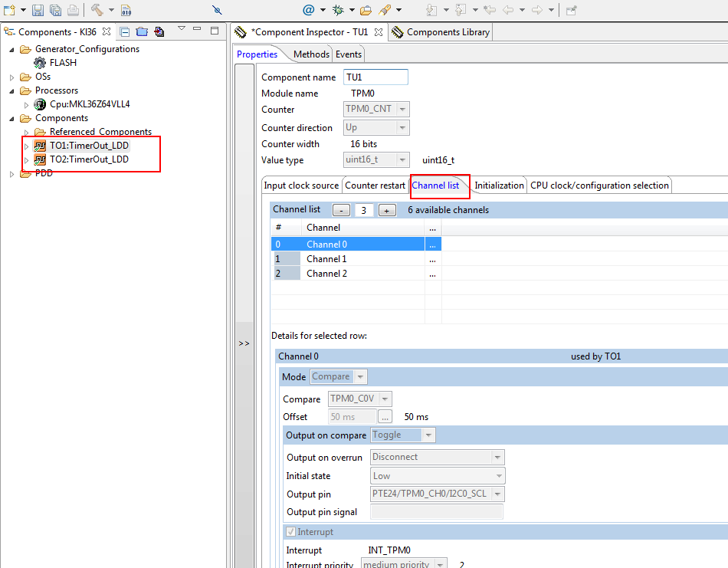Switch to the Components Library tab
This screenshot has height=568, width=728.
(441, 32)
